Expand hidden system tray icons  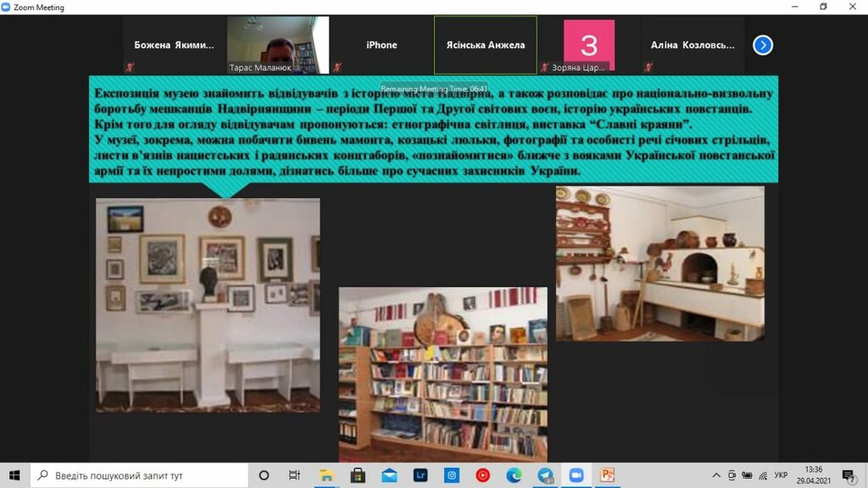(x=716, y=475)
